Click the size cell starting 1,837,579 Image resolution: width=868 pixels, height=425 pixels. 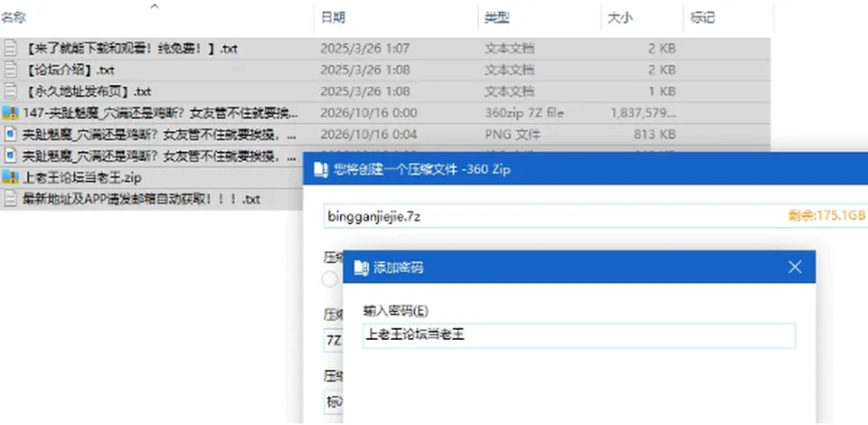(643, 113)
